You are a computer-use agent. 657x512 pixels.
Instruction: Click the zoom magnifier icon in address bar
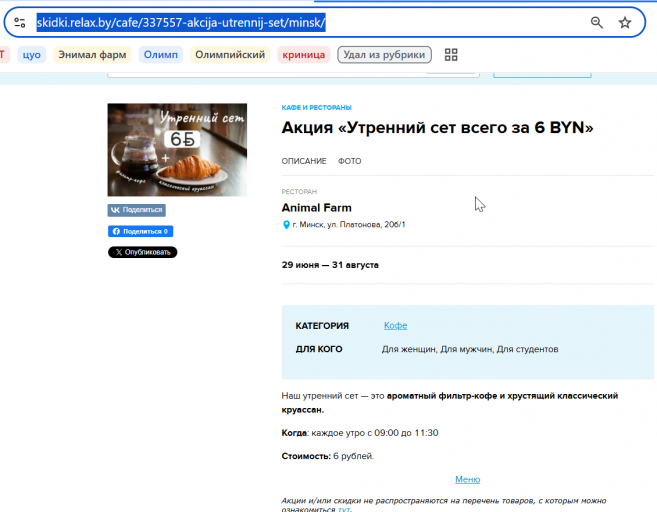597,22
